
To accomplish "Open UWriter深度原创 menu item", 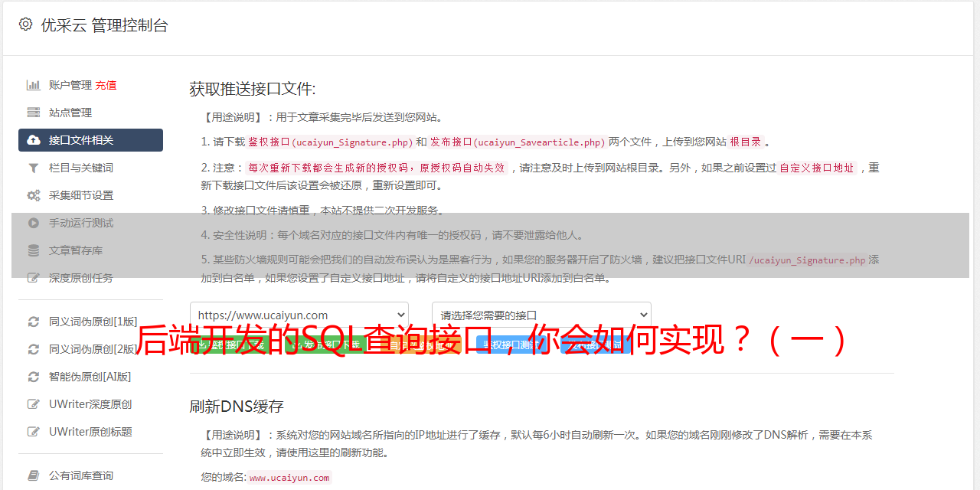I will click(x=90, y=404).
